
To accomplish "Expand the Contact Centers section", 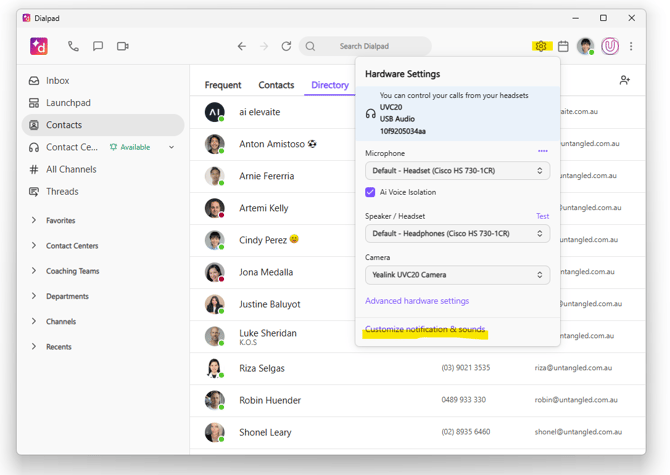I will [34, 245].
